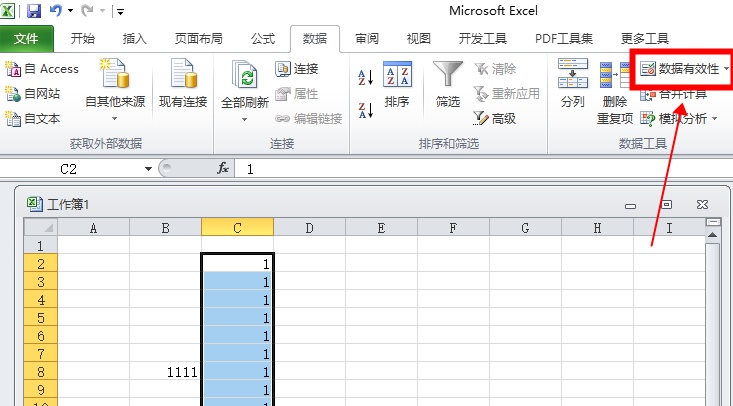Click the Redo icon in quick access toolbar
This screenshot has height=406, width=733.
click(87, 10)
